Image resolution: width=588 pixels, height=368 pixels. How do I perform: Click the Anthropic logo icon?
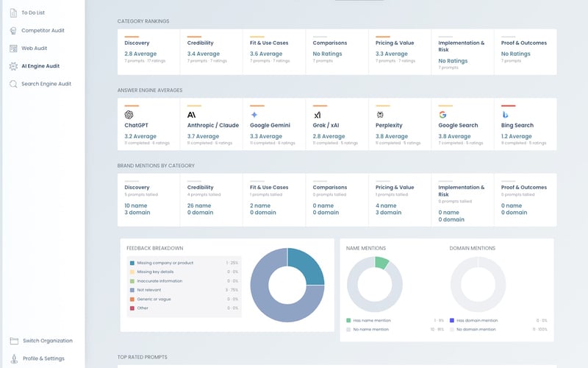coord(191,115)
